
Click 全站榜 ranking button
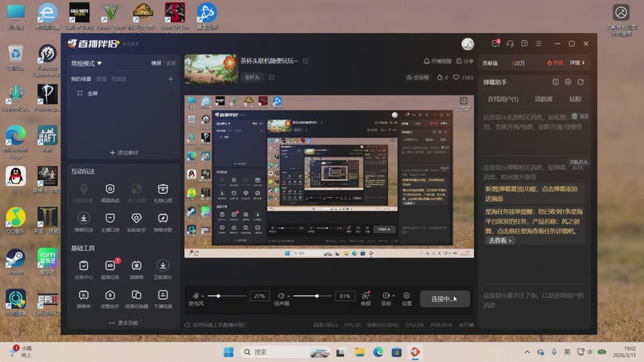(417, 77)
